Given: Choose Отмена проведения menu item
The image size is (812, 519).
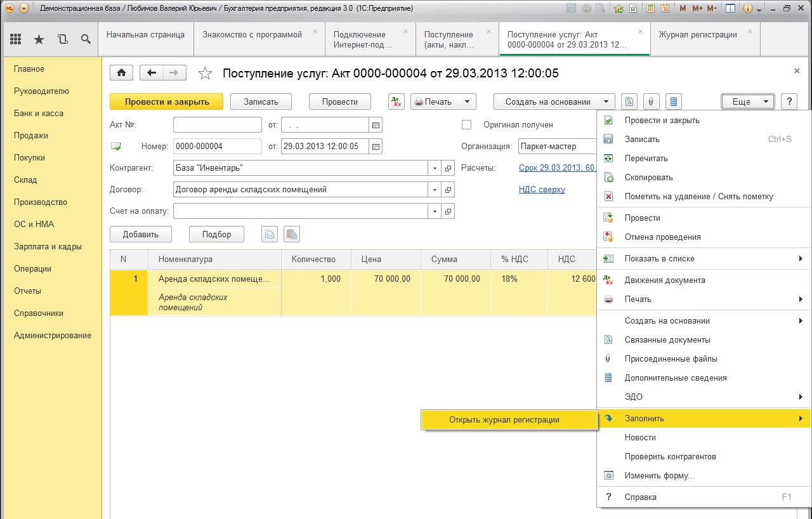Looking at the screenshot, I should coord(704,237).
